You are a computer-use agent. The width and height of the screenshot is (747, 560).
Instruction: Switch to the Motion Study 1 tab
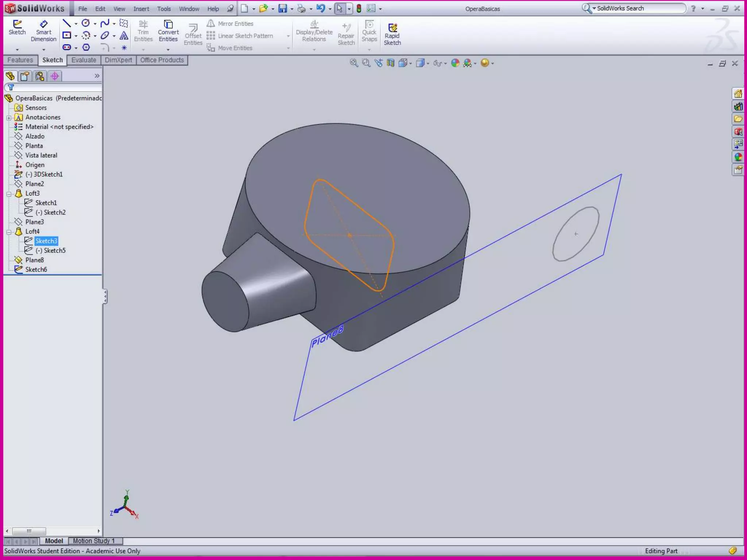tap(94, 541)
